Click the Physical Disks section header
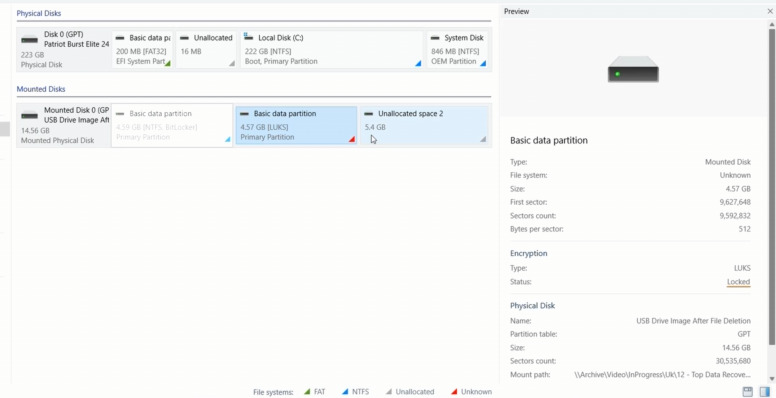Image resolution: width=776 pixels, height=398 pixels. click(x=39, y=13)
